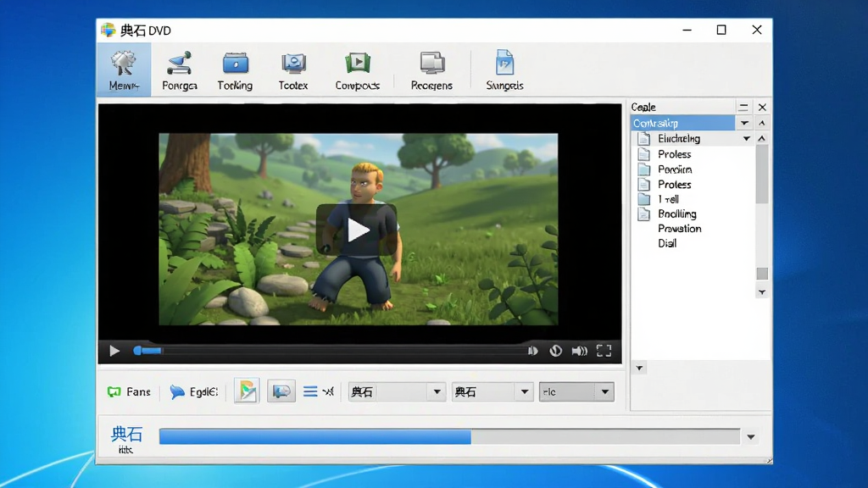The height and width of the screenshot is (488, 868).
Task: Click the 典石 label at bottom left
Action: tap(127, 434)
